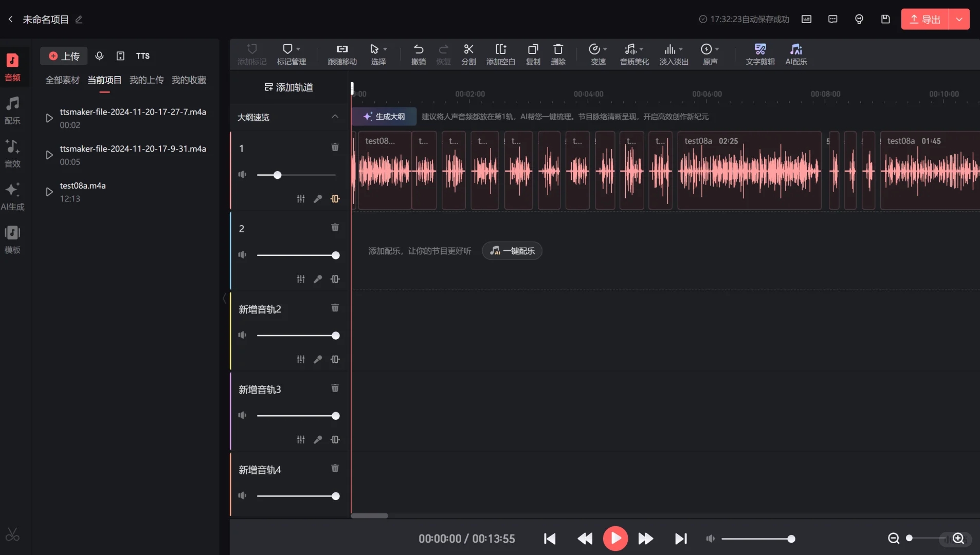Viewport: 980px width, 555px height.
Task: Open the TTS tab
Action: point(143,55)
